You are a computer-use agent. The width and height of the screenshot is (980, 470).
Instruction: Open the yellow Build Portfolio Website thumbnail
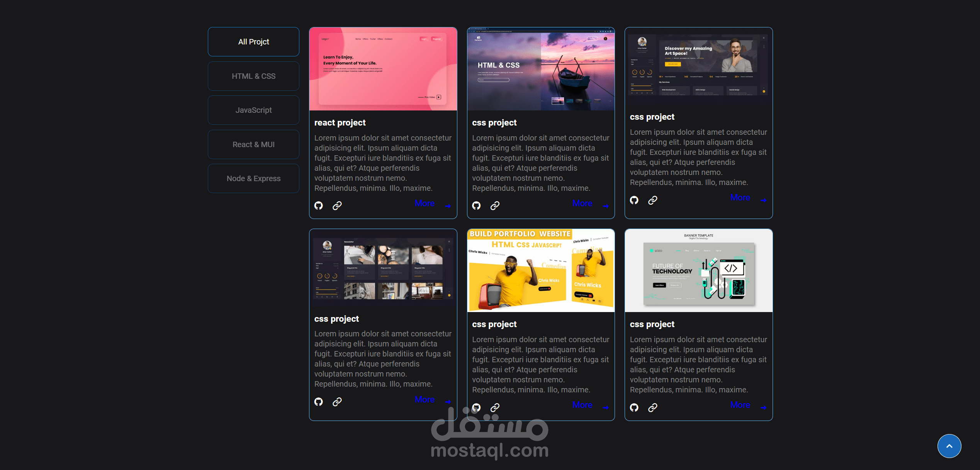540,271
